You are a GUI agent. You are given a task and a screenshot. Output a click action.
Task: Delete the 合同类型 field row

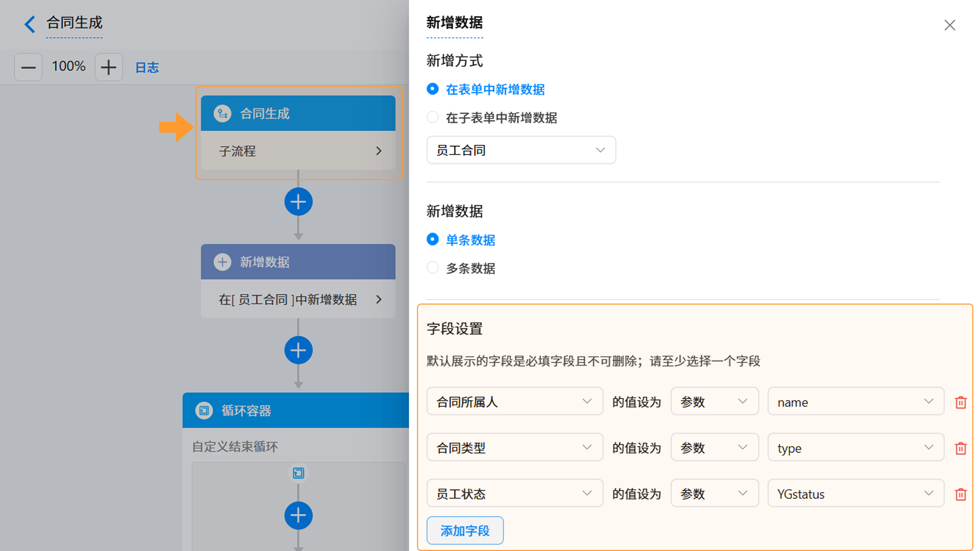pyautogui.click(x=961, y=448)
